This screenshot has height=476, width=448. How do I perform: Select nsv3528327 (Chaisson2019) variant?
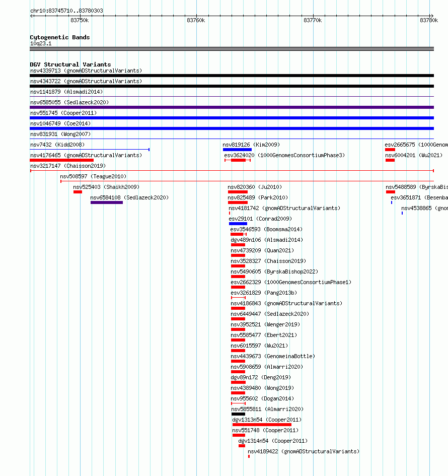(268, 261)
